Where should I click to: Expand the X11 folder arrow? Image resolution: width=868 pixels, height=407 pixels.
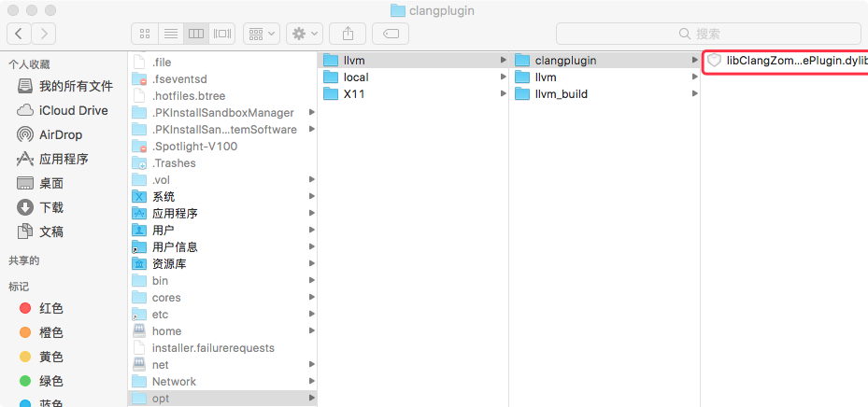click(x=504, y=94)
